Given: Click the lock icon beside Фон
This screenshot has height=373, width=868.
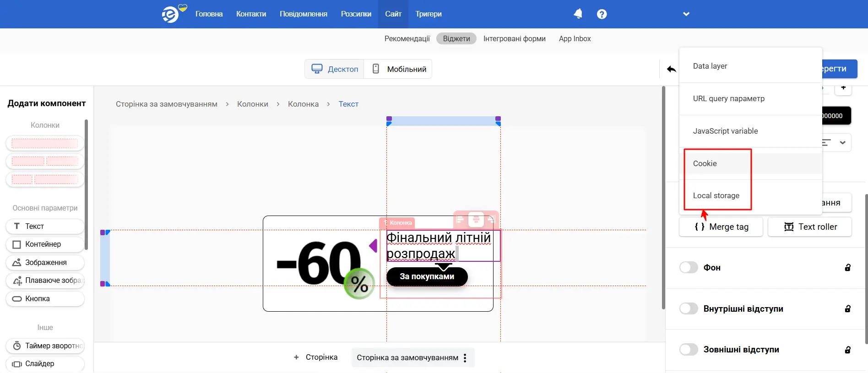Looking at the screenshot, I should (847, 268).
